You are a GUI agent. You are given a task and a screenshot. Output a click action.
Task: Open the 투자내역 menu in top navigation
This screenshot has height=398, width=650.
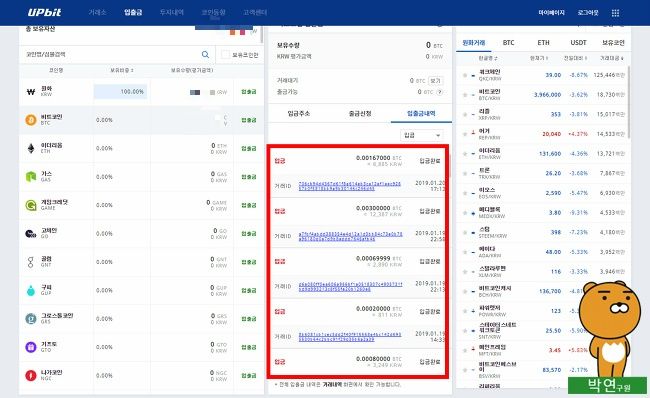[172, 12]
